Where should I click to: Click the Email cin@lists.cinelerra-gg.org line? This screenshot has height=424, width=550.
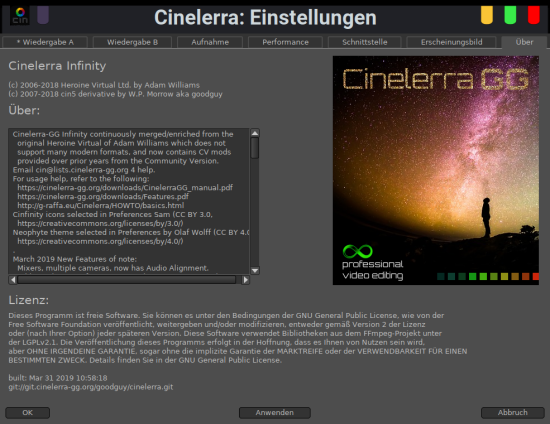click(x=84, y=170)
